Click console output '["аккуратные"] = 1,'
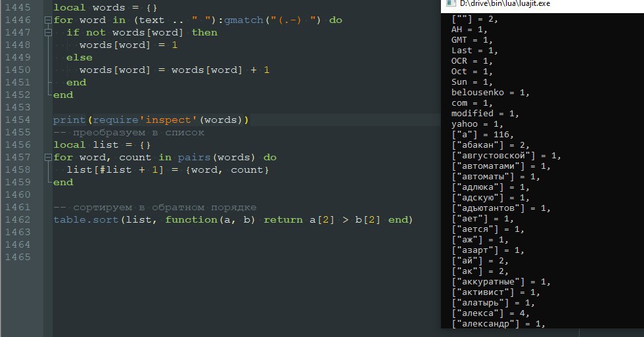The height and width of the screenshot is (337, 644). pyautogui.click(x=501, y=282)
